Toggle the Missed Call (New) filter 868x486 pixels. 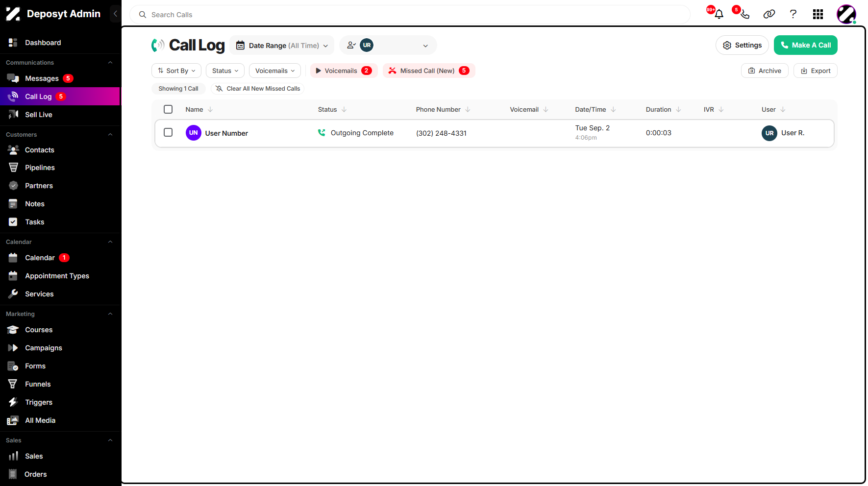click(x=429, y=71)
